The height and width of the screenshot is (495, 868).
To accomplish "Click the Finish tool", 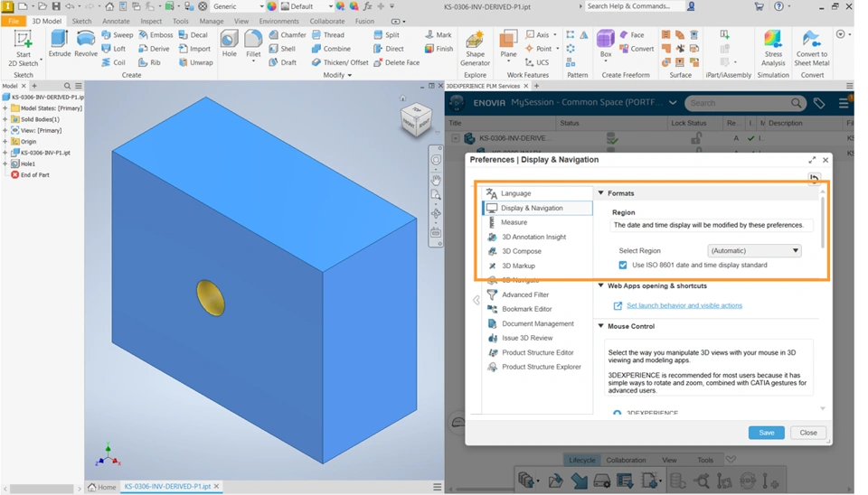I will point(439,49).
